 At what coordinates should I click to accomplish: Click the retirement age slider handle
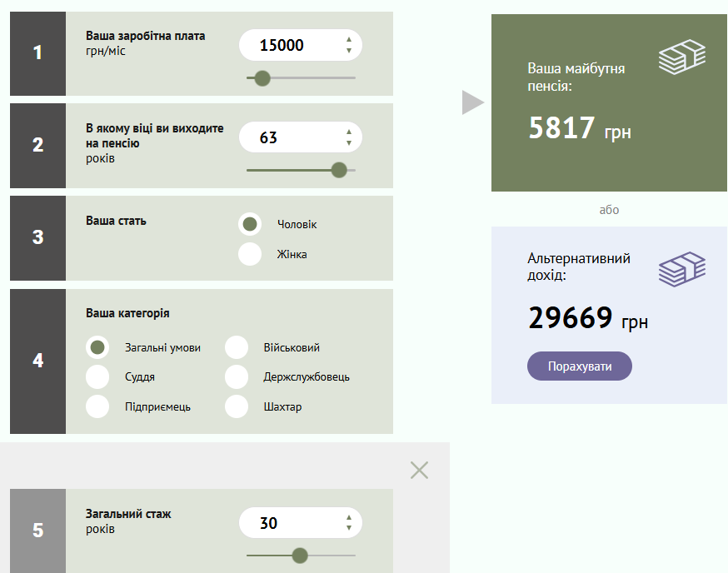pos(339,170)
